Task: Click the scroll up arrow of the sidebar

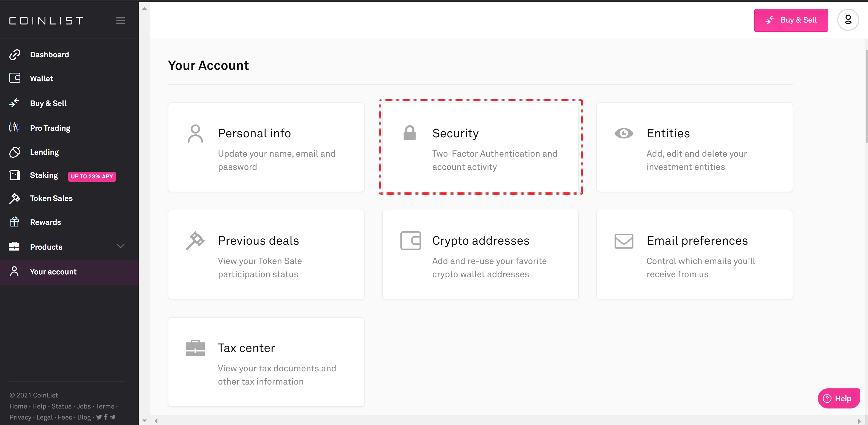Action: (x=144, y=9)
